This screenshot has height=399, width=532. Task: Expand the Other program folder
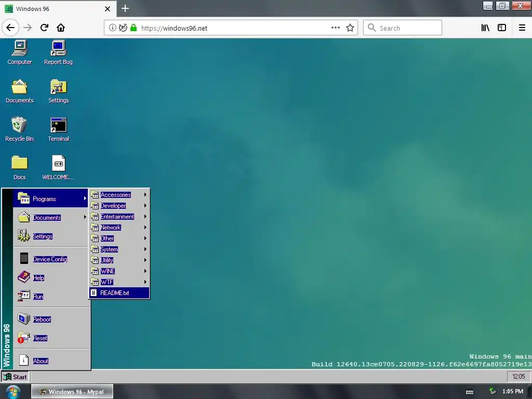pos(119,238)
